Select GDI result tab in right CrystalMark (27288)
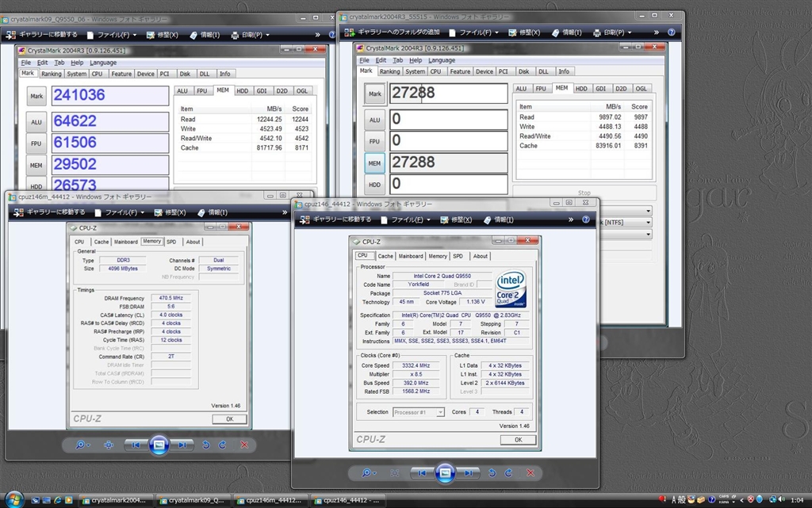 [x=601, y=89]
